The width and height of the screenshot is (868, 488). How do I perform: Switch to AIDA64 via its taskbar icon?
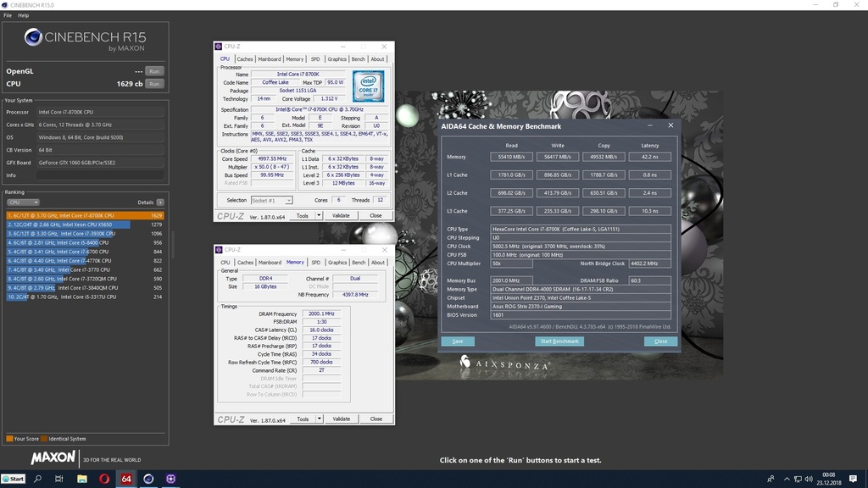tap(126, 479)
